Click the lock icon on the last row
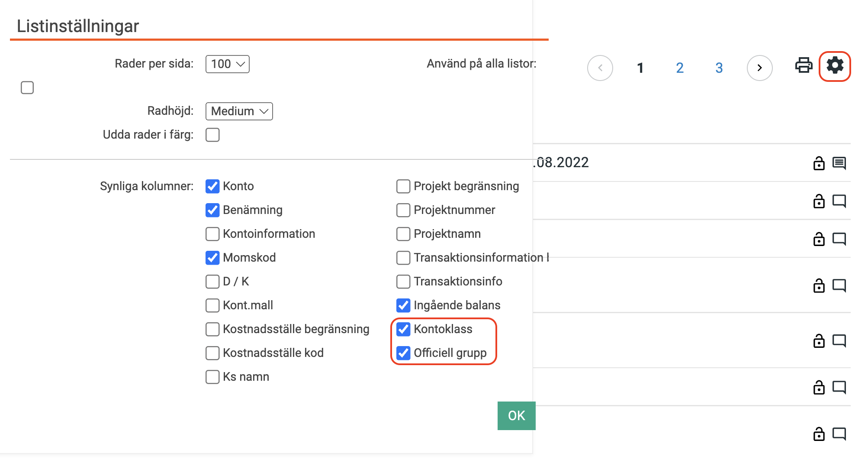 click(x=819, y=434)
